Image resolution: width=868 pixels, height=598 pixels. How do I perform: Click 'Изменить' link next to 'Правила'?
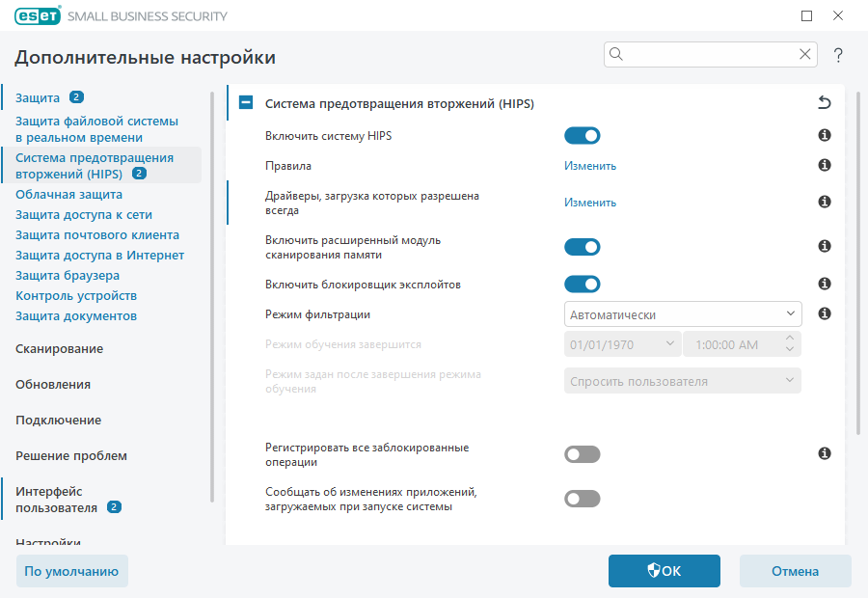pyautogui.click(x=589, y=165)
